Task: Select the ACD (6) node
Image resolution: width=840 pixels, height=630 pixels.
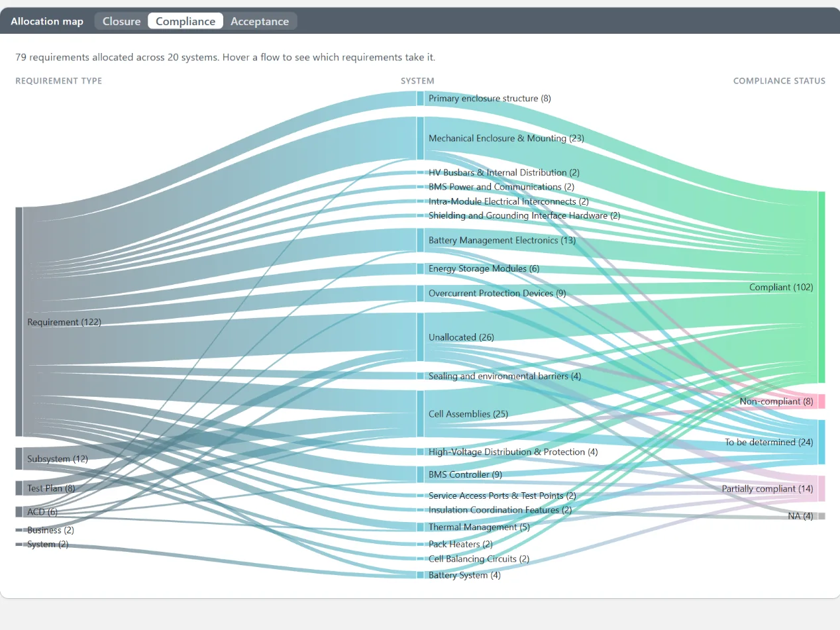Action: [42, 512]
